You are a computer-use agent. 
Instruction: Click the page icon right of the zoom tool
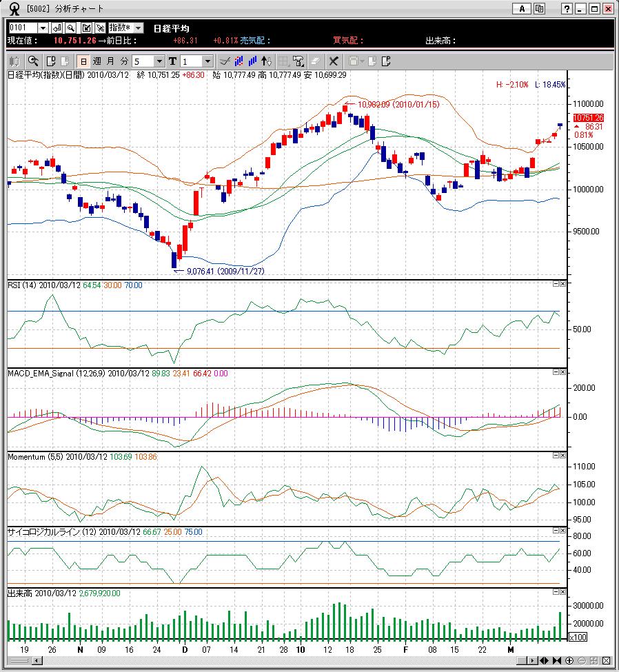point(51,61)
